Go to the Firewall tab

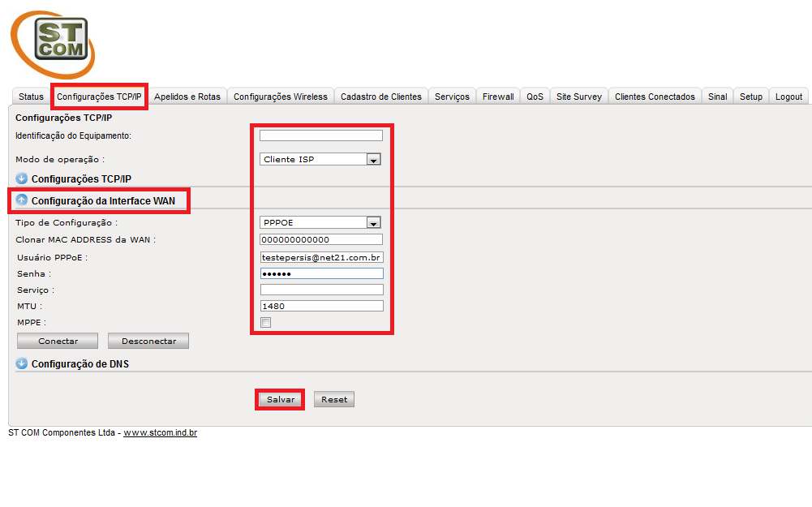pyautogui.click(x=498, y=97)
